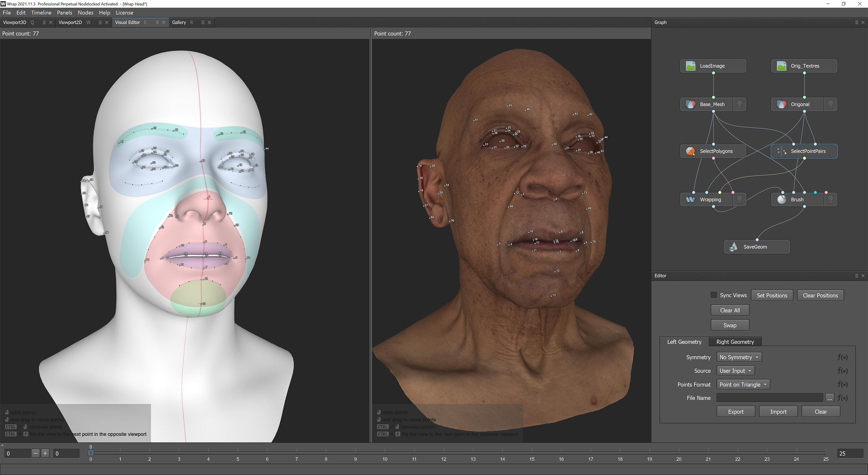Click the SelectPointPairs node icon

pyautogui.click(x=782, y=151)
